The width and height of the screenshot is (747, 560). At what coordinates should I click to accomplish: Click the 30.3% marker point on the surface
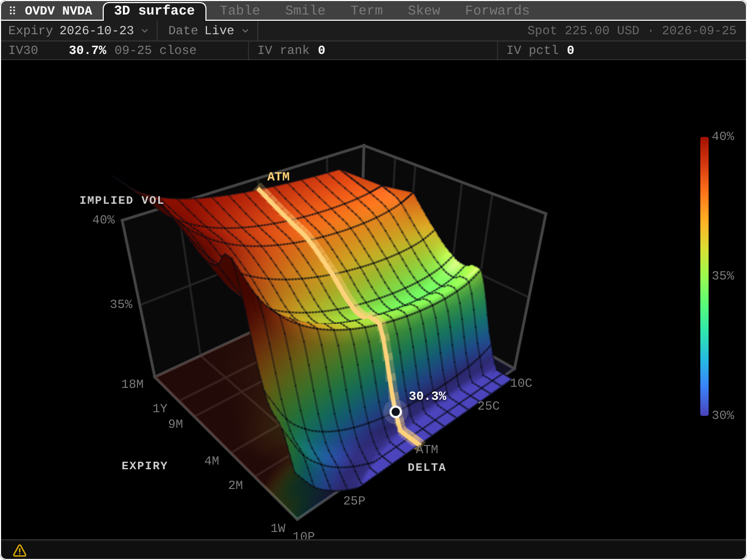pyautogui.click(x=396, y=412)
